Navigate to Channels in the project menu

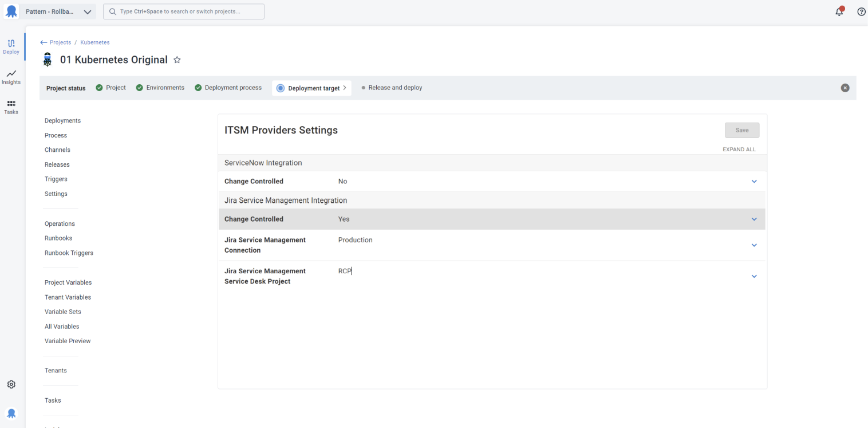point(57,150)
